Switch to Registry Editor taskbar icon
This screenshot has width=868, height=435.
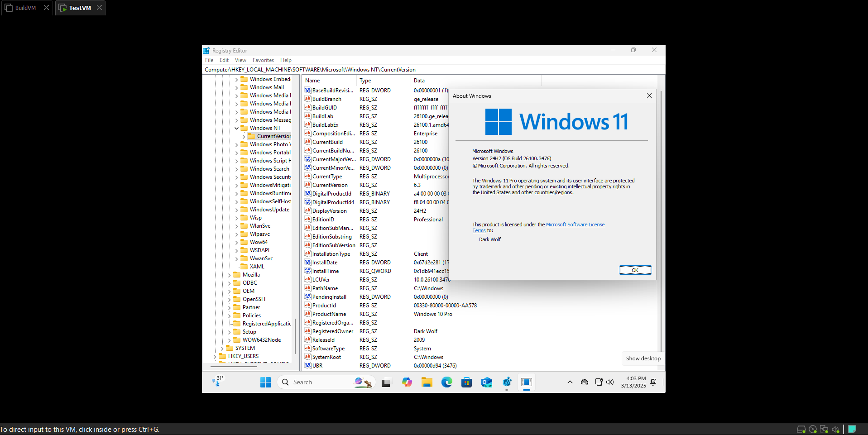[x=507, y=382]
